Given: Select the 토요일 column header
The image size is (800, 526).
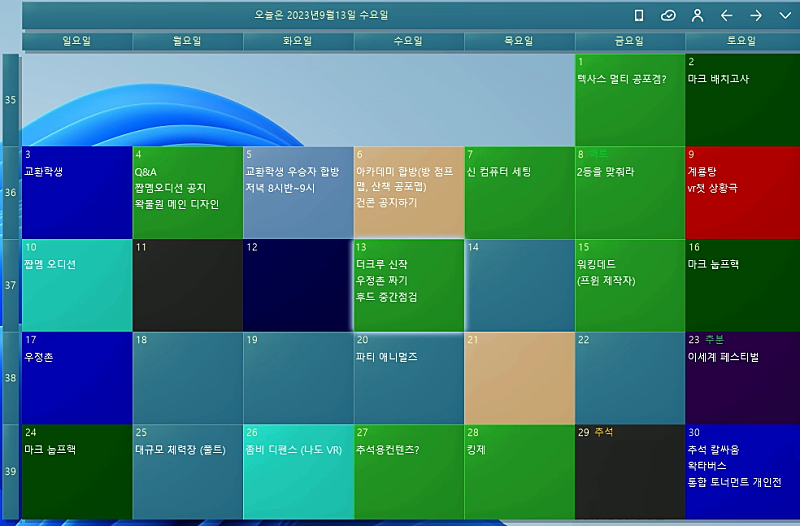Looking at the screenshot, I should (742, 41).
